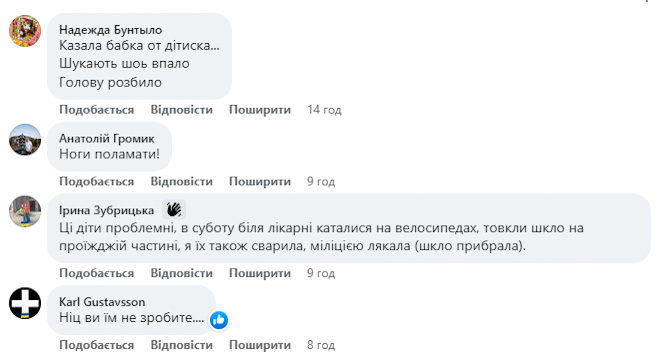
Task: Like Надежда Бунтыло's comment
Action: [97, 110]
